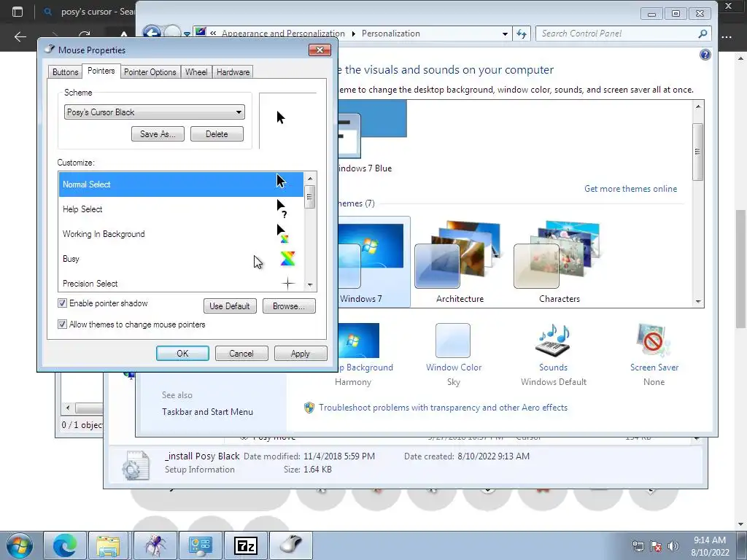Select the Help Select cursor entry
747x560 pixels.
181,209
